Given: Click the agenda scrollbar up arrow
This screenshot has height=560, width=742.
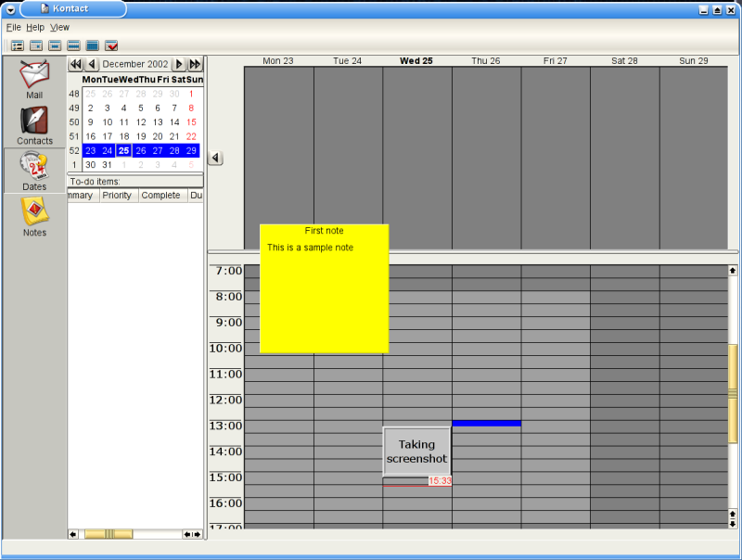Looking at the screenshot, I should point(733,271).
